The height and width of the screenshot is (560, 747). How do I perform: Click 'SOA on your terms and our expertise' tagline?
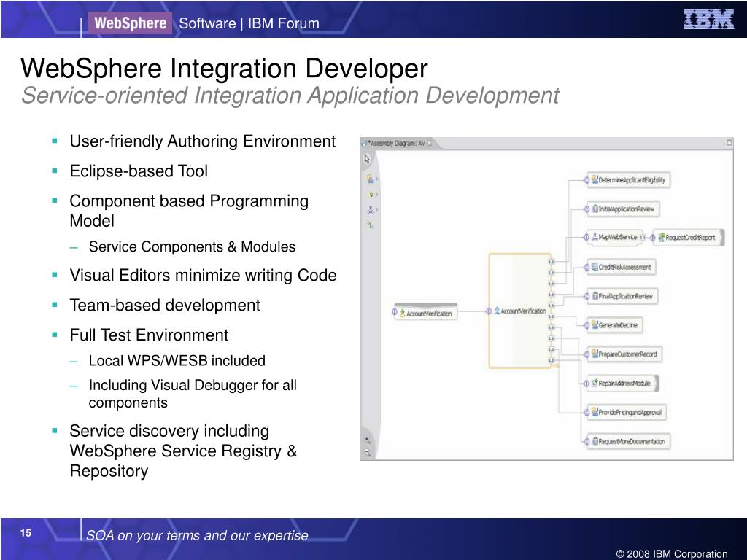click(x=197, y=535)
